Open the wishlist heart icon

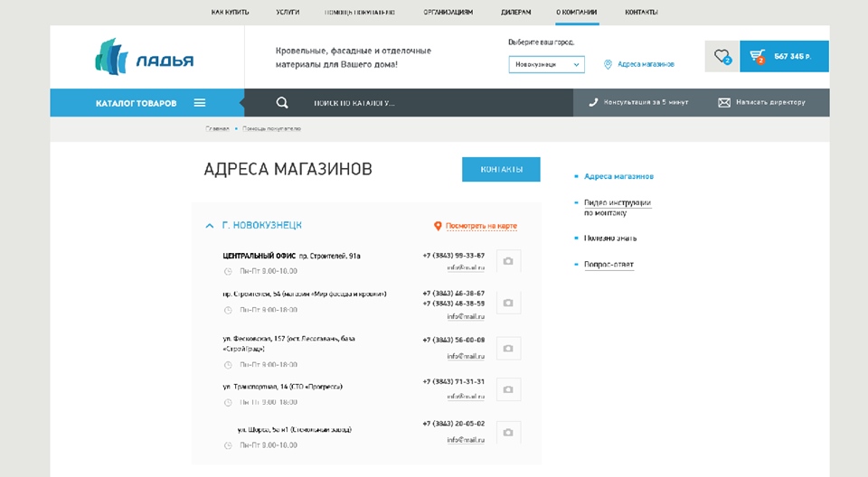(722, 56)
